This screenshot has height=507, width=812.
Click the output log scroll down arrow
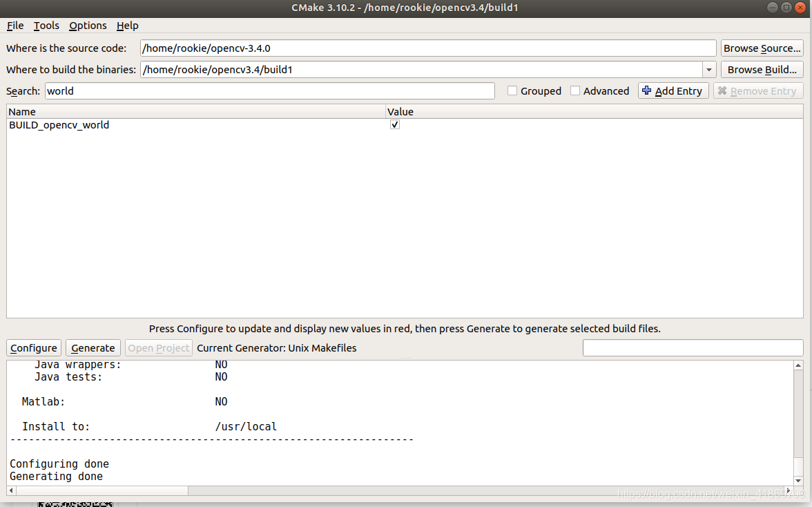click(798, 481)
